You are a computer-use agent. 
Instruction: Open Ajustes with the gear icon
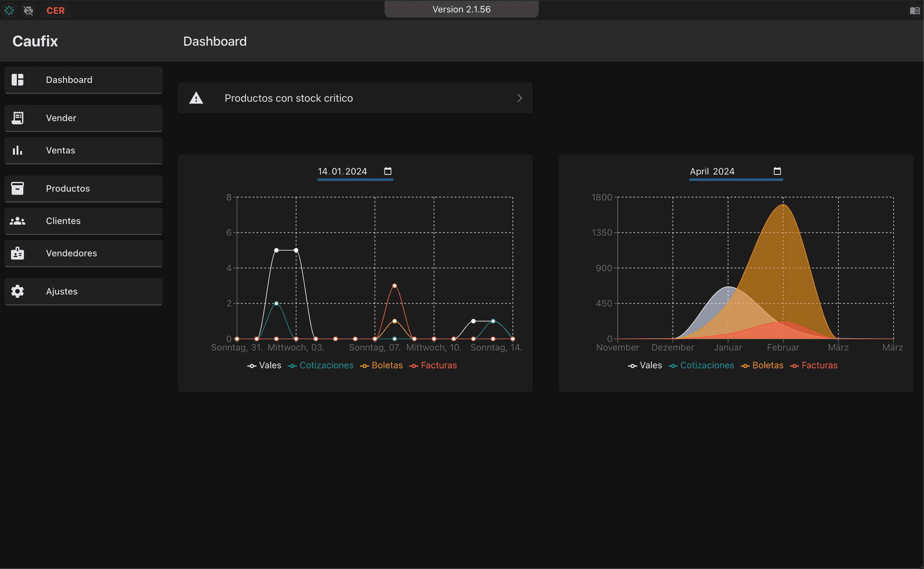(x=18, y=291)
